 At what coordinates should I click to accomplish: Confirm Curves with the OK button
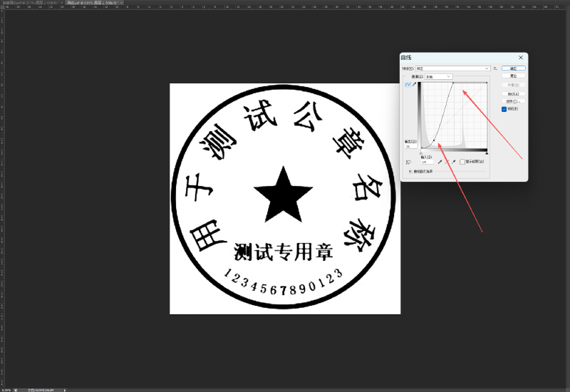point(513,68)
